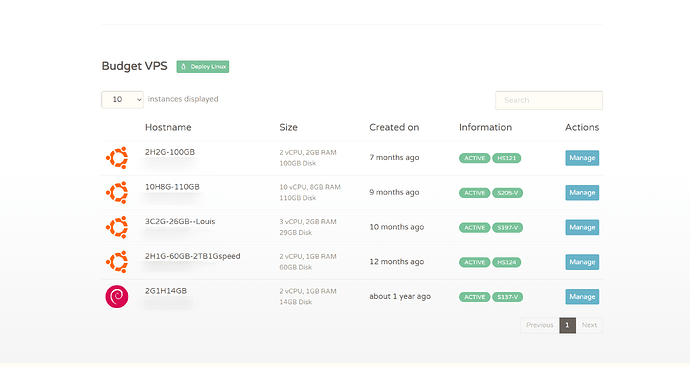Screen dimensions: 690x367
Task: Sort by the Hostname column header
Action: (168, 127)
